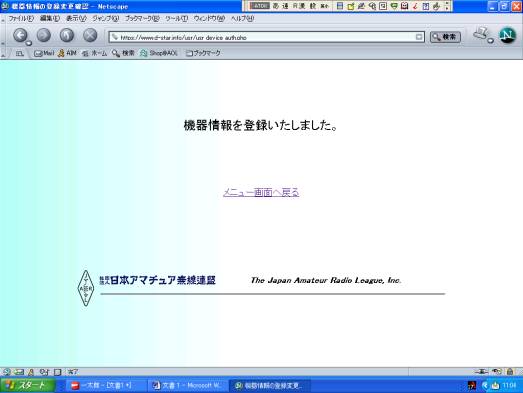Switch to the Microsoft Word taskbar item
The image size is (523, 393).
point(188,386)
